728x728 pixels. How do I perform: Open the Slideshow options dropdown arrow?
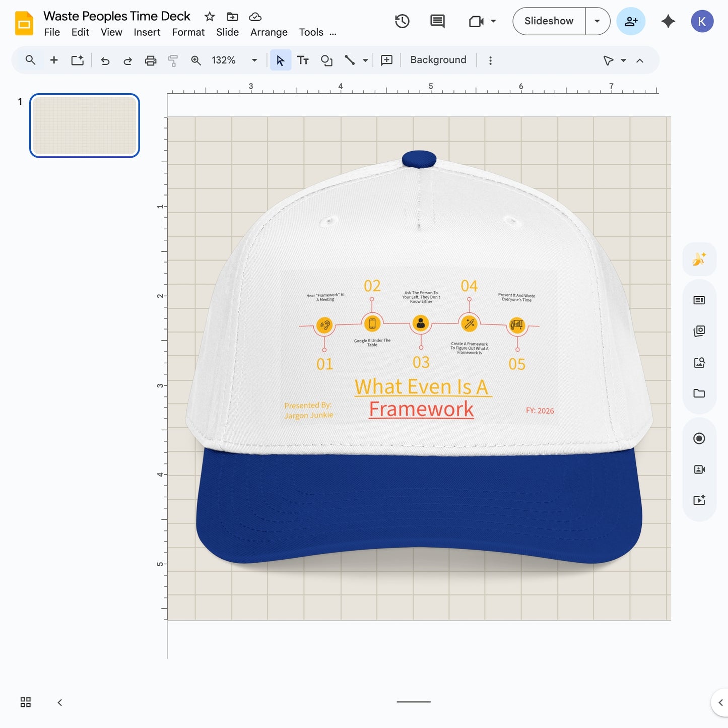597,21
